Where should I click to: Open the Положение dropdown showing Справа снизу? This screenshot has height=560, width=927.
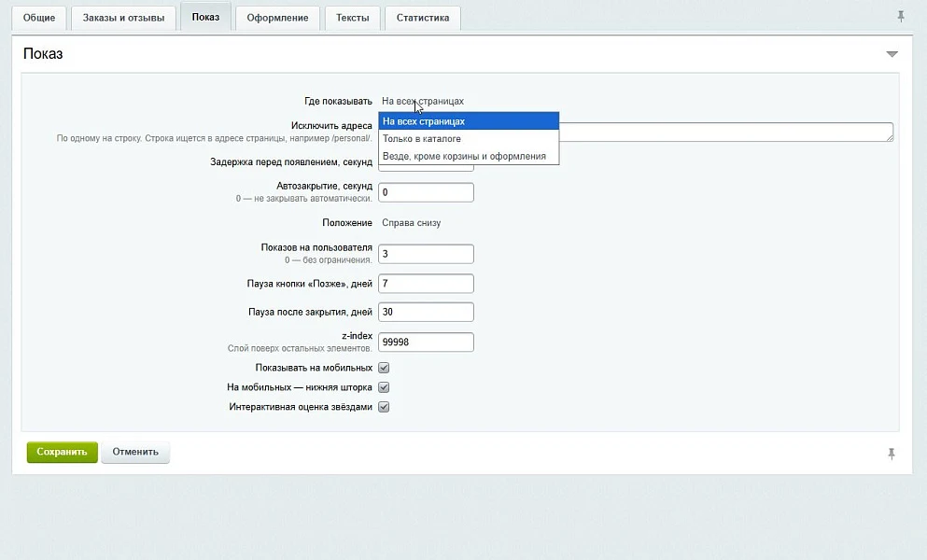[x=412, y=223]
